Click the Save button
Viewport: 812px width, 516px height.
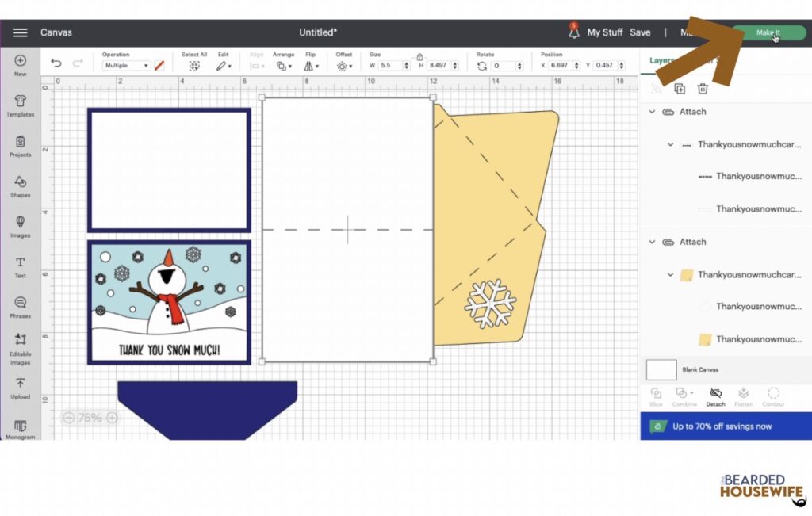tap(640, 32)
